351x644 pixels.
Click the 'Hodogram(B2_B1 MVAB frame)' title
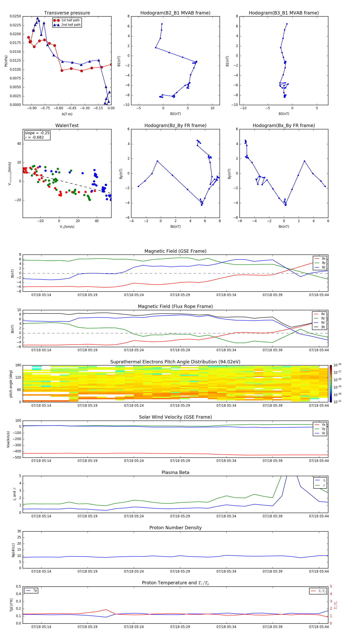(x=175, y=13)
